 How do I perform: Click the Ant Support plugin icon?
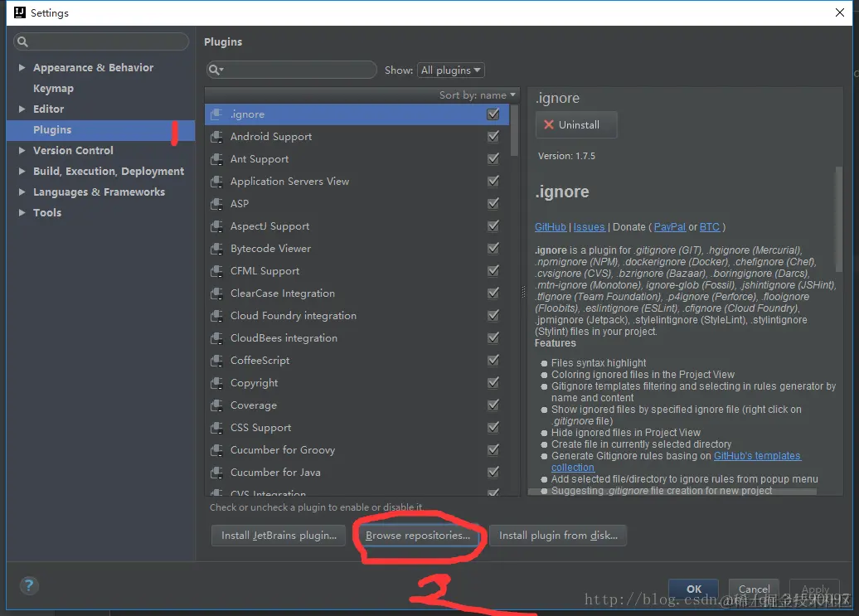tap(216, 159)
